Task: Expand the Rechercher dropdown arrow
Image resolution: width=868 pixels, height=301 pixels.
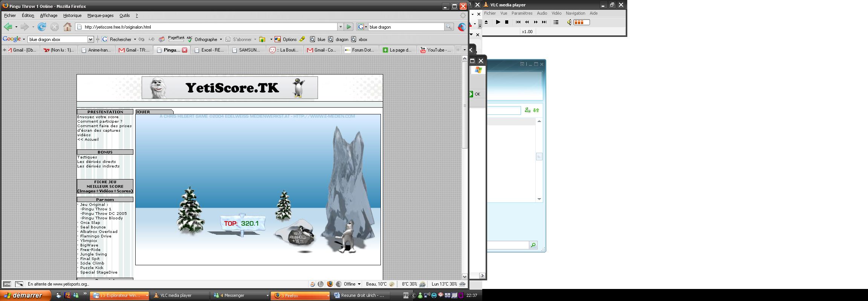Action: coord(135,39)
